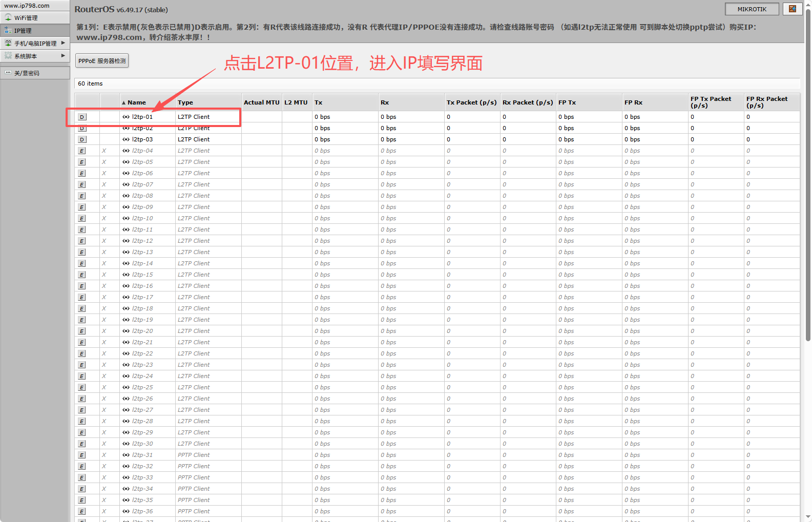
Task: Sort the table by the Name column
Action: click(x=148, y=102)
